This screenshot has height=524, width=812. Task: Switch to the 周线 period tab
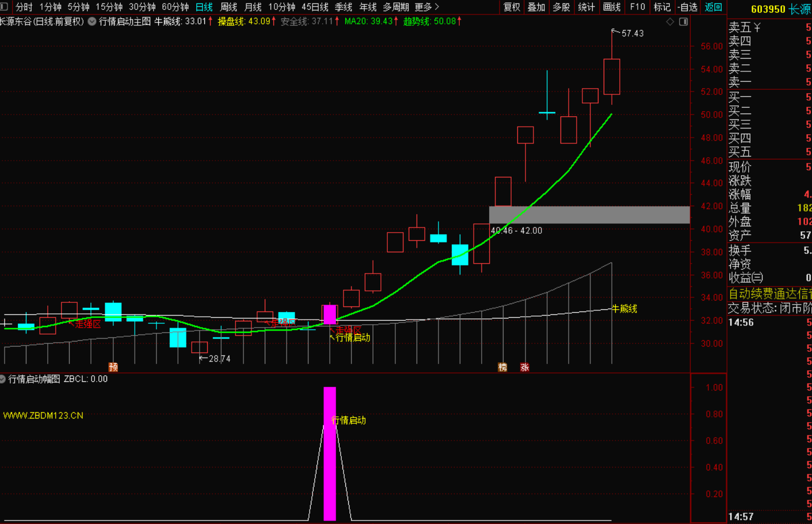228,7
